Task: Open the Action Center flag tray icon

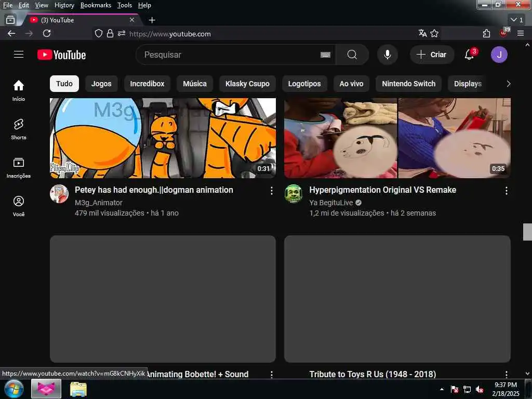Action: coord(455,390)
